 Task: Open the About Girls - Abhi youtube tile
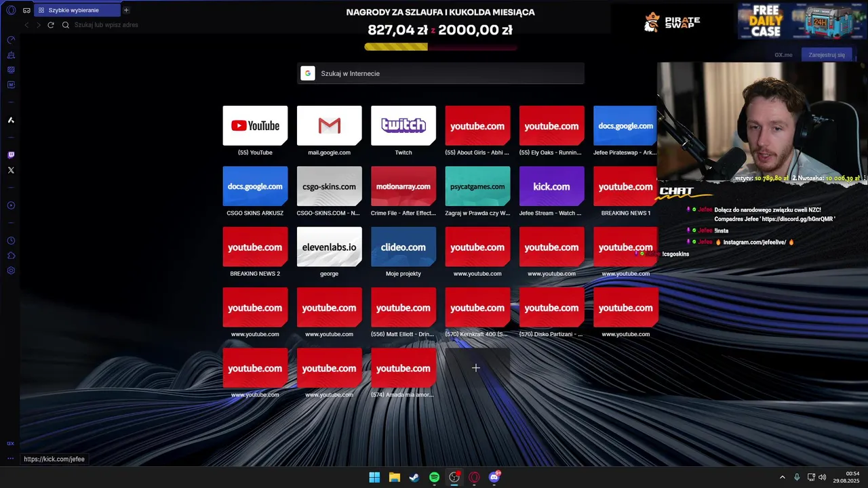pyautogui.click(x=477, y=125)
